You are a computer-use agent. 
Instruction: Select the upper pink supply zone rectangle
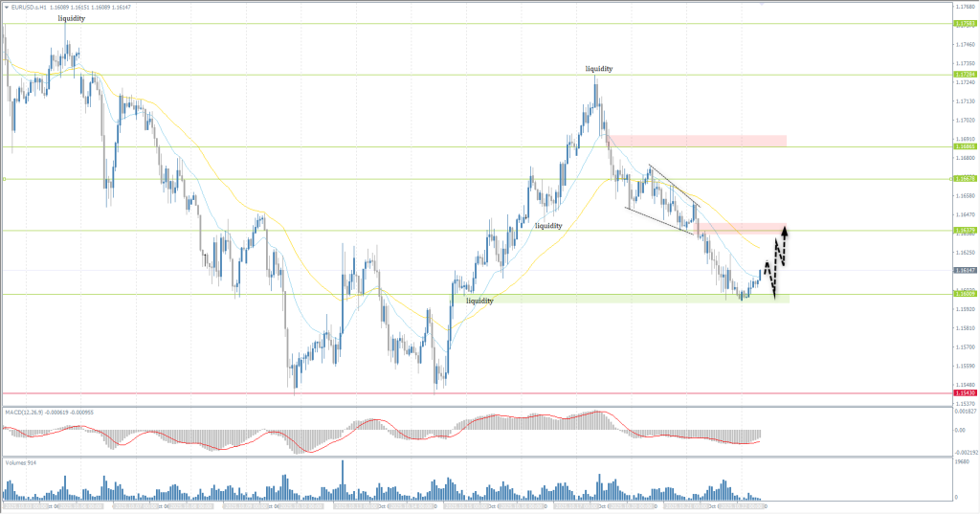pyautogui.click(x=696, y=141)
